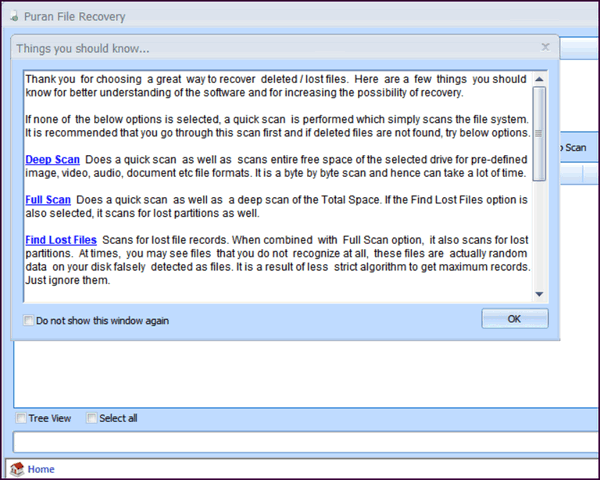Click the 'Just ignore them.' text
Viewport: 600px width, 480px height.
68,280
